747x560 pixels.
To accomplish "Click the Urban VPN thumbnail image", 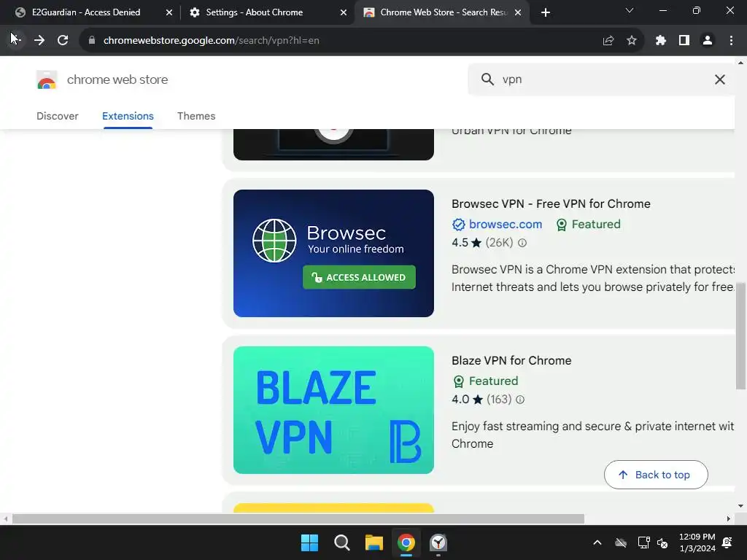I will pos(333,145).
